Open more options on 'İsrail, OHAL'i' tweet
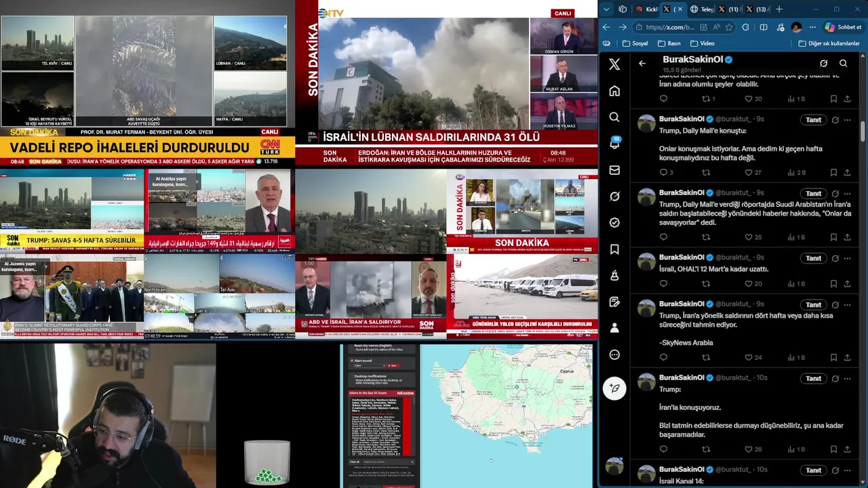 pos(847,258)
